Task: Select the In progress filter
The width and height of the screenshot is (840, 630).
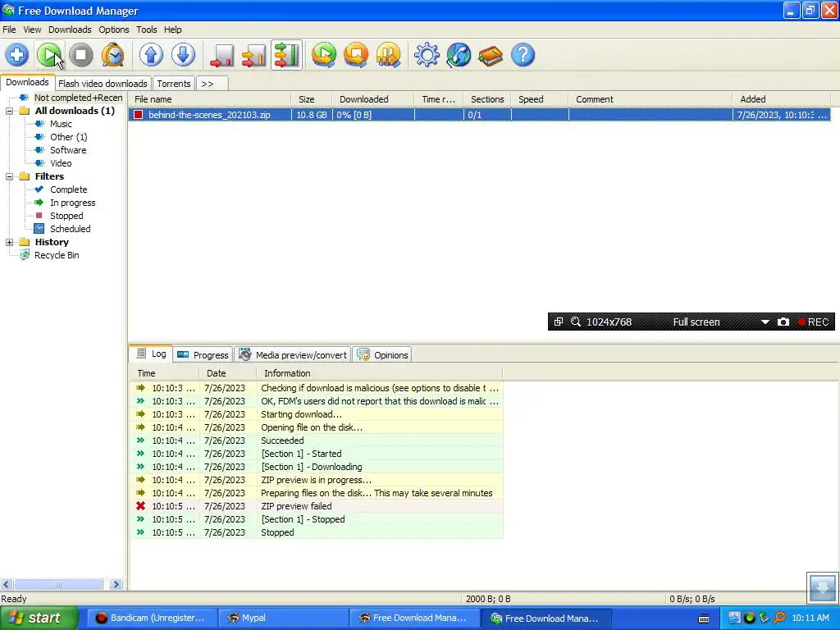Action: coord(73,203)
